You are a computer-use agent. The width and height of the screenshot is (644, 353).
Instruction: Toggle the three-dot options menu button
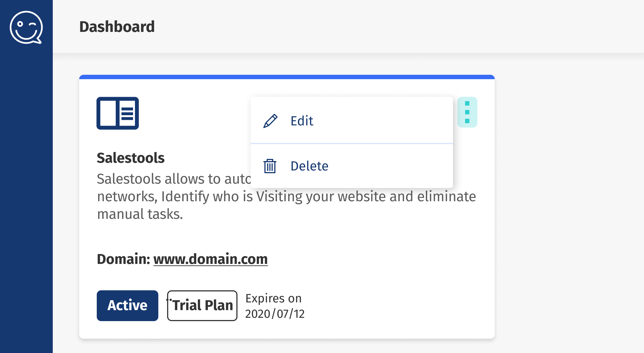coord(467,112)
